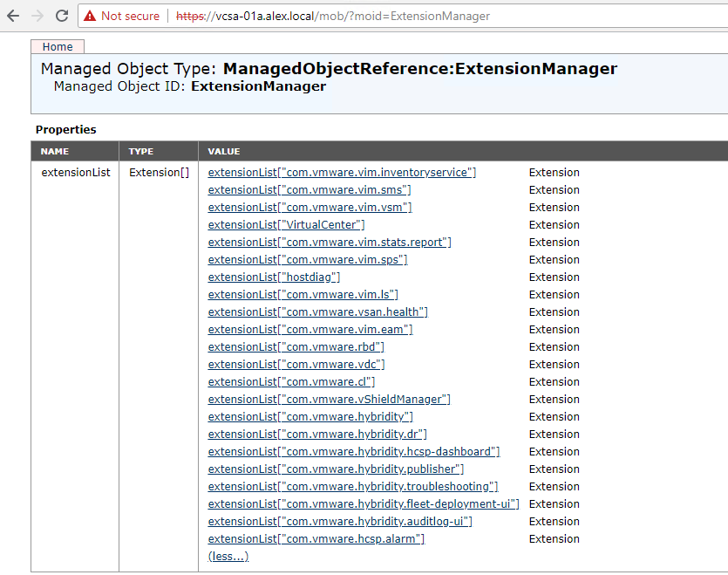
Task: Open the VirtualCenter extension link
Action: 286,224
